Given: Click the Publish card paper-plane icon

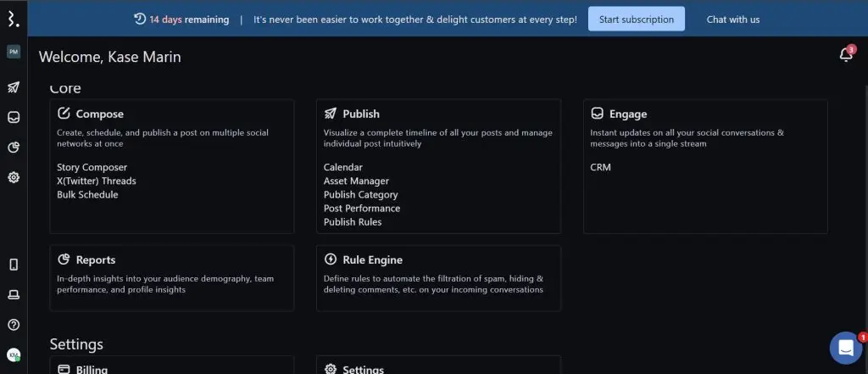Looking at the screenshot, I should click(331, 114).
